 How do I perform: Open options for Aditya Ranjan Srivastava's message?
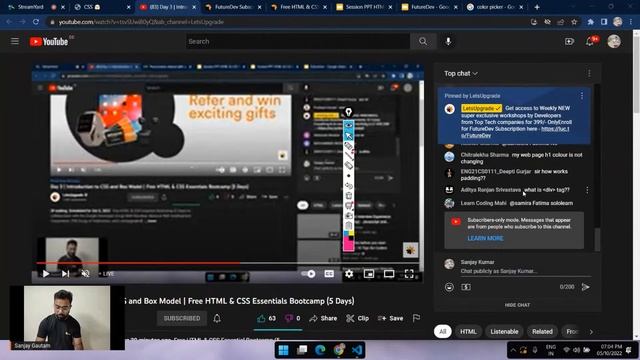coord(587,190)
